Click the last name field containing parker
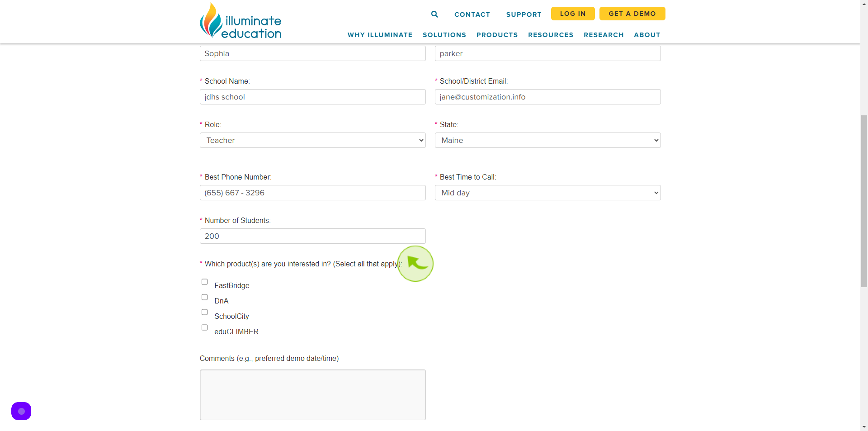The height and width of the screenshot is (431, 868). (548, 53)
